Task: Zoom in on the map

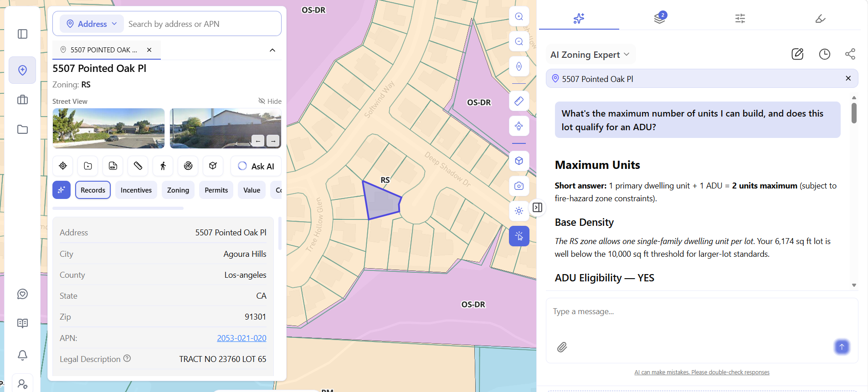Action: [519, 17]
